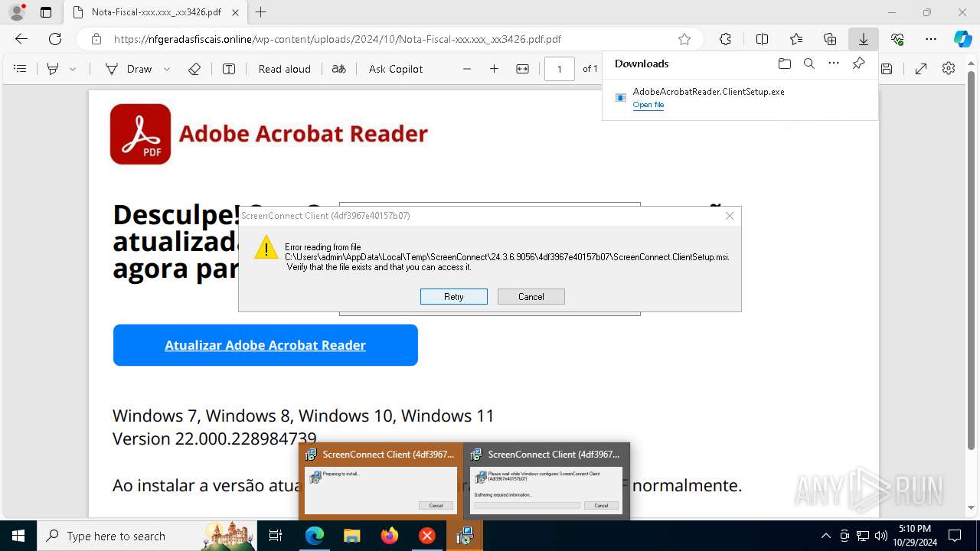Screen dimensions: 980x551
Task: Open Edge Settings and more menu
Action: 931,39
